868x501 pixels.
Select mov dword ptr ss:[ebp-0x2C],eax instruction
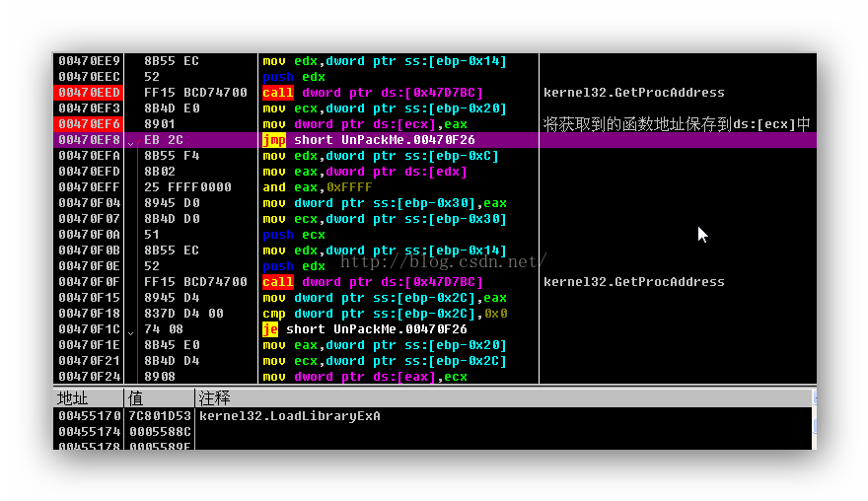pos(384,298)
